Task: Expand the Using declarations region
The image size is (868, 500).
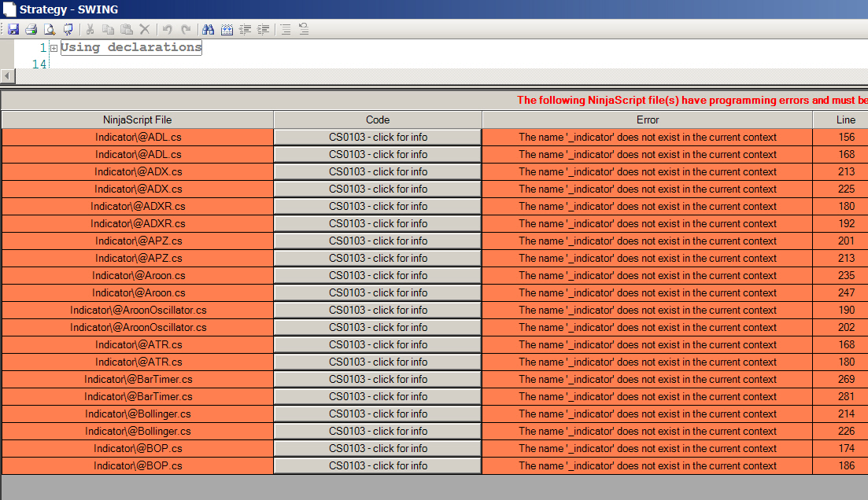Action: 54,48
